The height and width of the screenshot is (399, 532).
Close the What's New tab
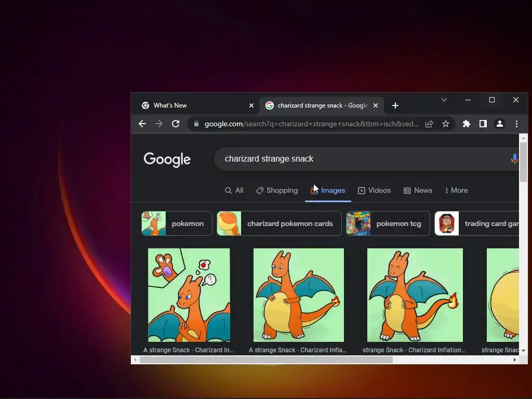click(251, 105)
